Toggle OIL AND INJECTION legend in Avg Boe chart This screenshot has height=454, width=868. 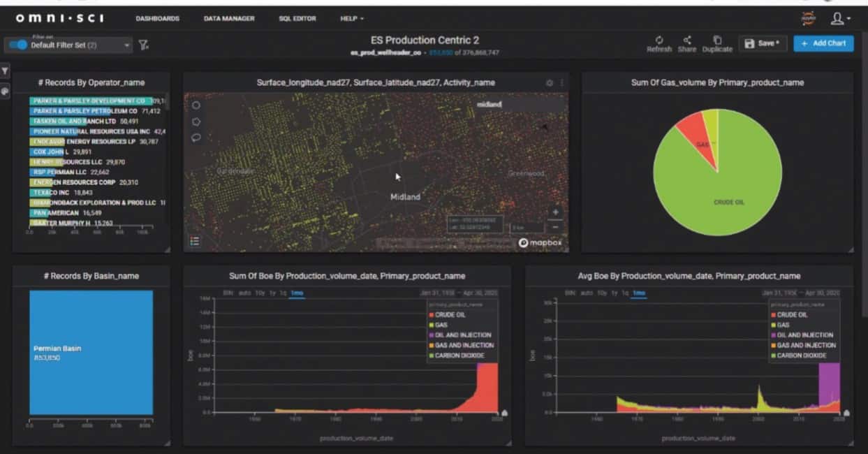[x=802, y=335]
